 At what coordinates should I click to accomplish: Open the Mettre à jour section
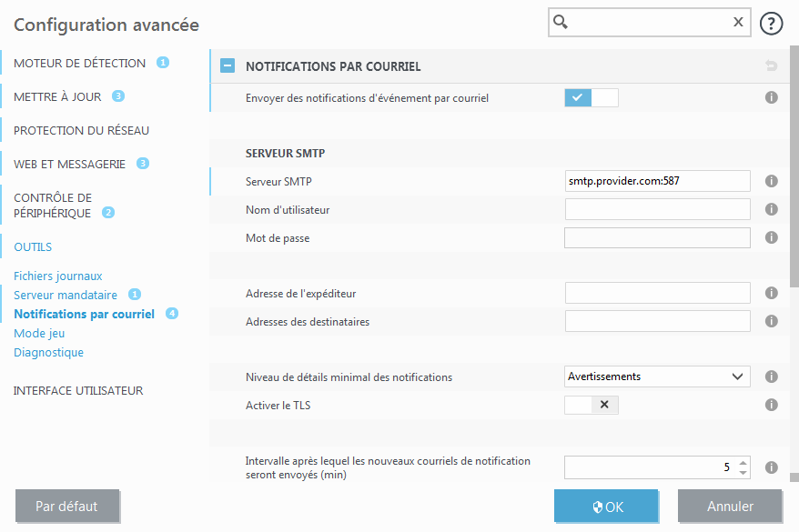click(x=58, y=95)
